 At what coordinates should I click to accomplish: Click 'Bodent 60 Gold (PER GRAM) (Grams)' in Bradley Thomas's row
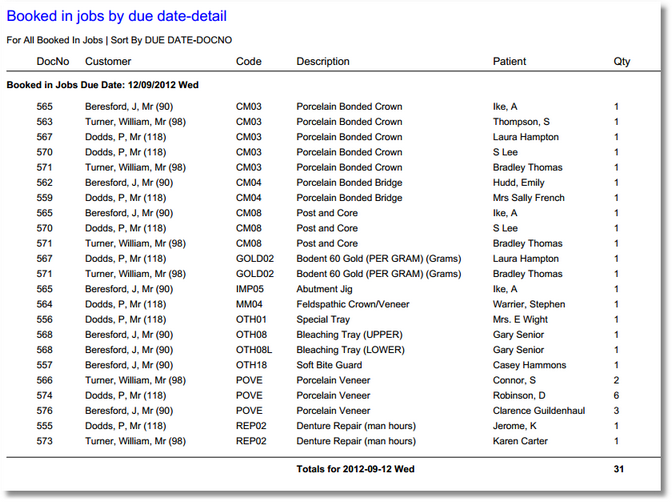[379, 274]
